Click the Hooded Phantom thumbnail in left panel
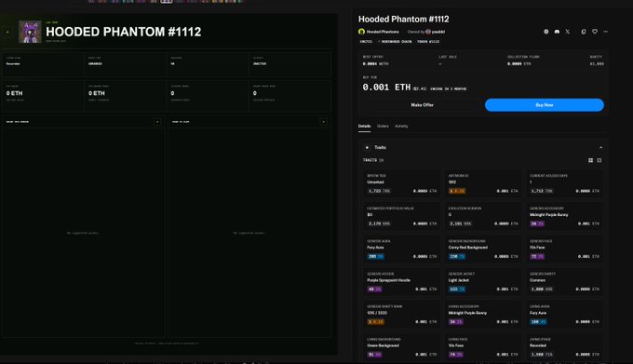633x364 pixels. pyautogui.click(x=30, y=32)
